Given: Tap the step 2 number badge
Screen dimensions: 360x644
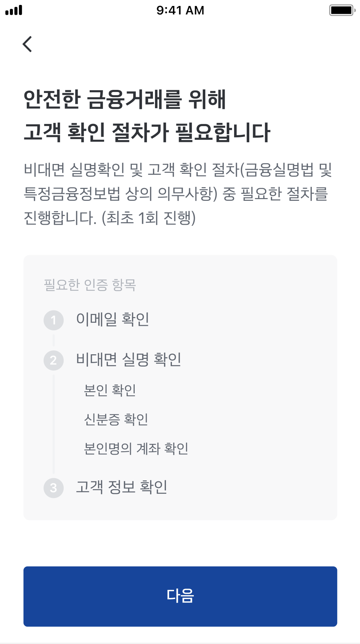Looking at the screenshot, I should (x=53, y=360).
